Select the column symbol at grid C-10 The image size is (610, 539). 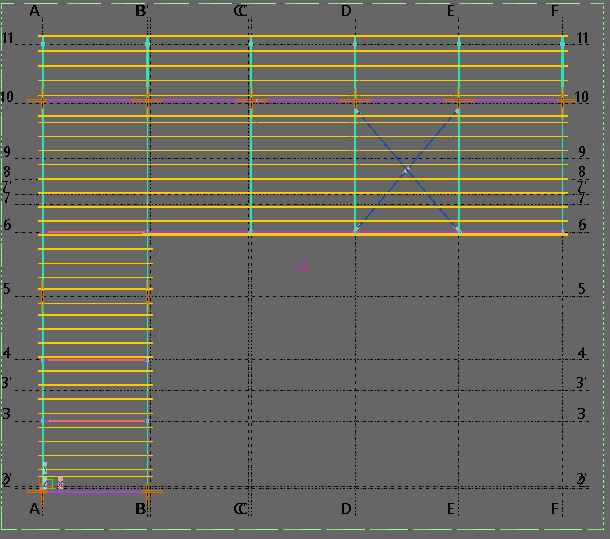pos(250,100)
